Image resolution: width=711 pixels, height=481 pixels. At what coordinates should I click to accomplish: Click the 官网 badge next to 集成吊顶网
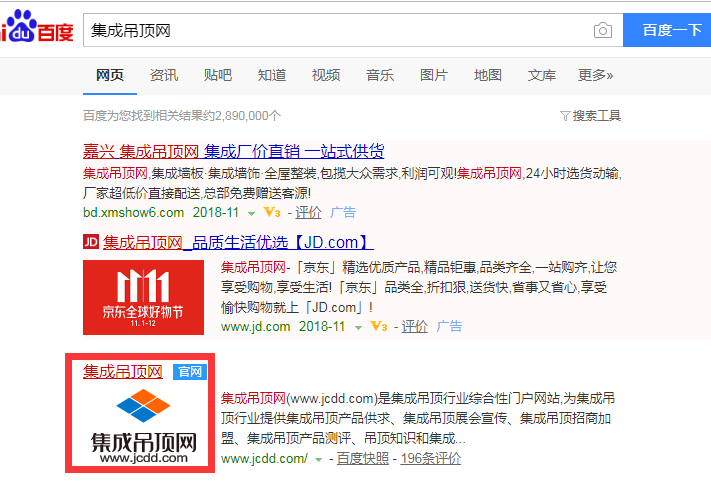(x=190, y=372)
